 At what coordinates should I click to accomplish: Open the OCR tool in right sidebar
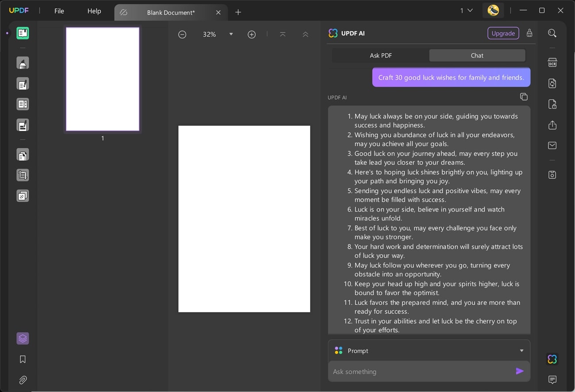[552, 62]
